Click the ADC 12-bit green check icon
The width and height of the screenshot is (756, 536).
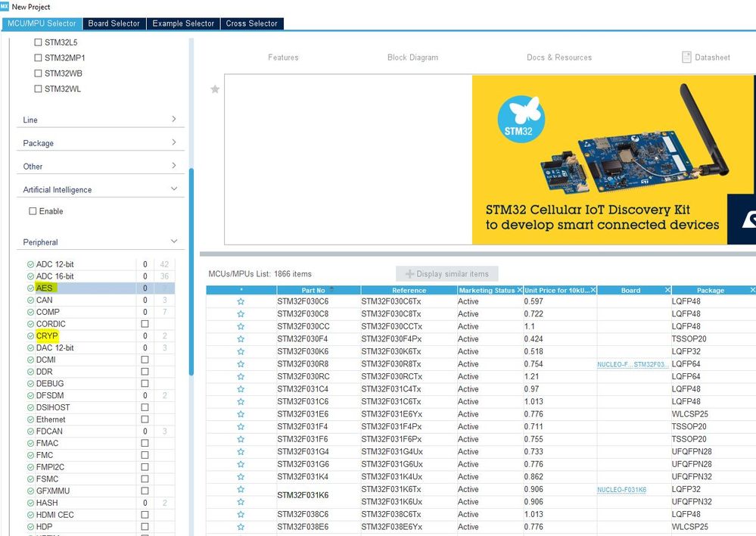point(30,264)
